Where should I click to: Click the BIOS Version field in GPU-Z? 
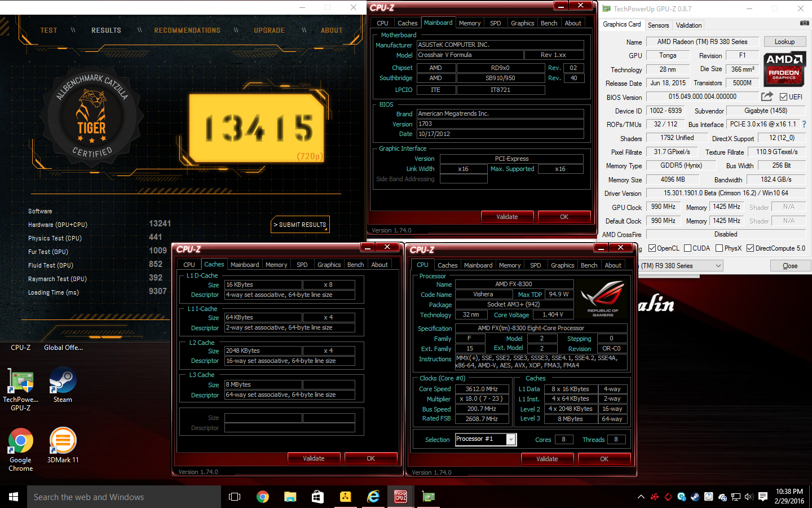point(702,97)
